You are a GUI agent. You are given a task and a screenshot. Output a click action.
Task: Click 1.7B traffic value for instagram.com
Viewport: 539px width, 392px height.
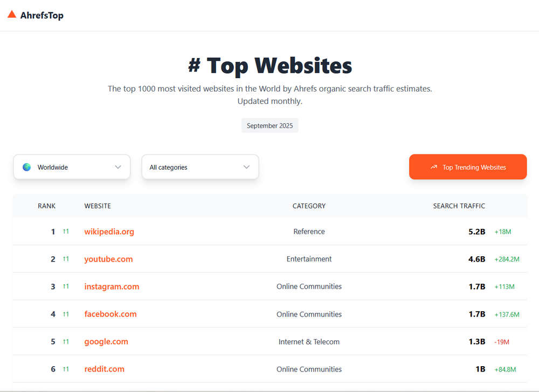coord(477,286)
